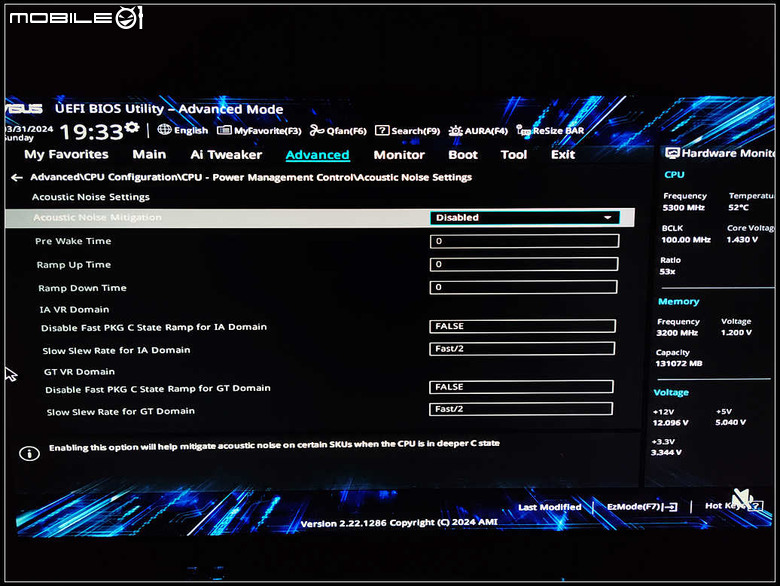
Task: Open Disable Fast PKG C State GT Domain value
Action: 521,387
